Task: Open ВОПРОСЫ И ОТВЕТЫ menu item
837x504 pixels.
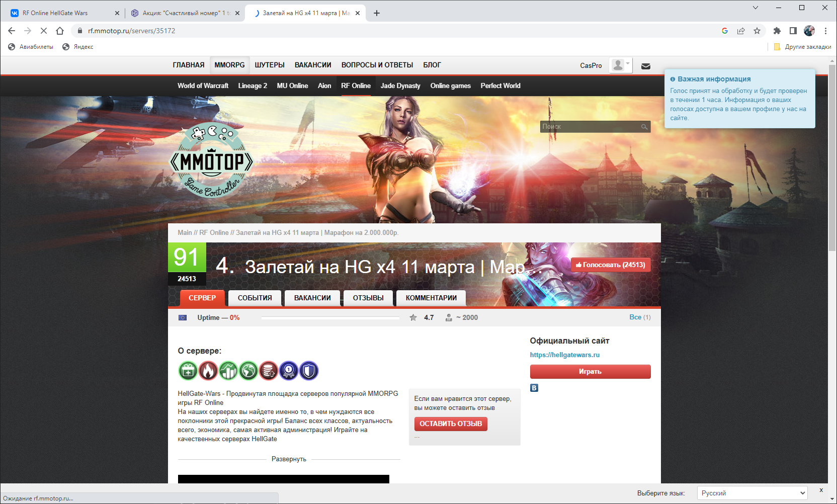Action: 377,65
